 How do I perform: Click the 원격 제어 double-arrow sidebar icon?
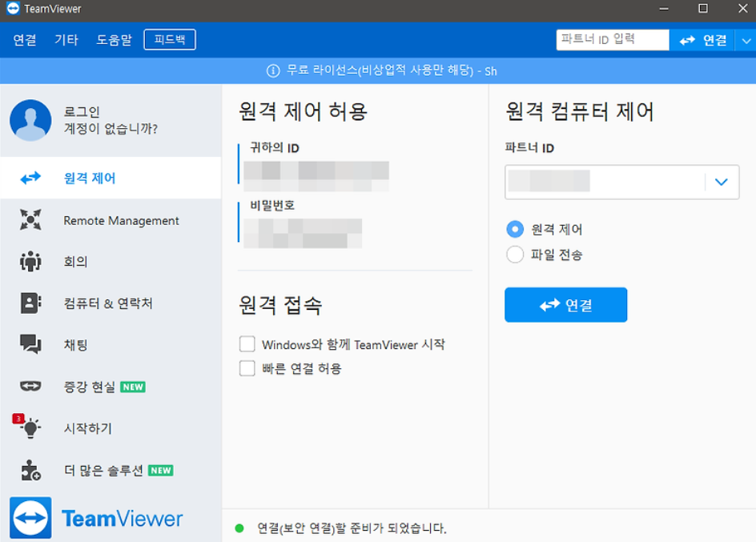[x=30, y=179]
